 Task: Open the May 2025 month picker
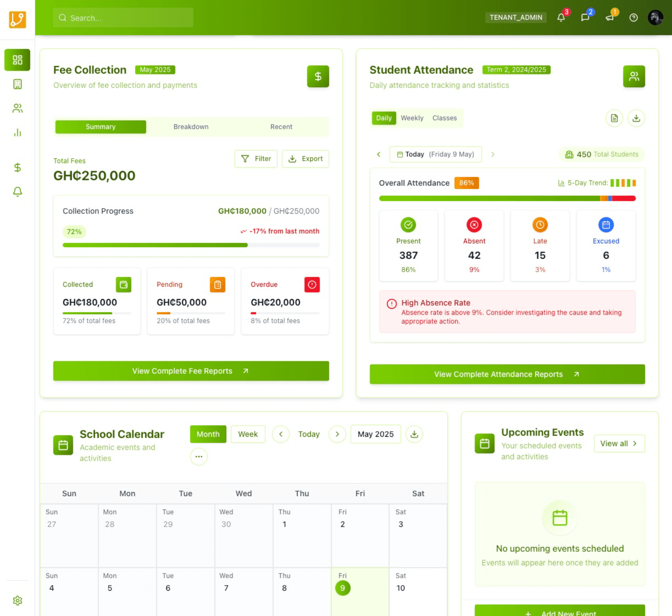tap(376, 434)
